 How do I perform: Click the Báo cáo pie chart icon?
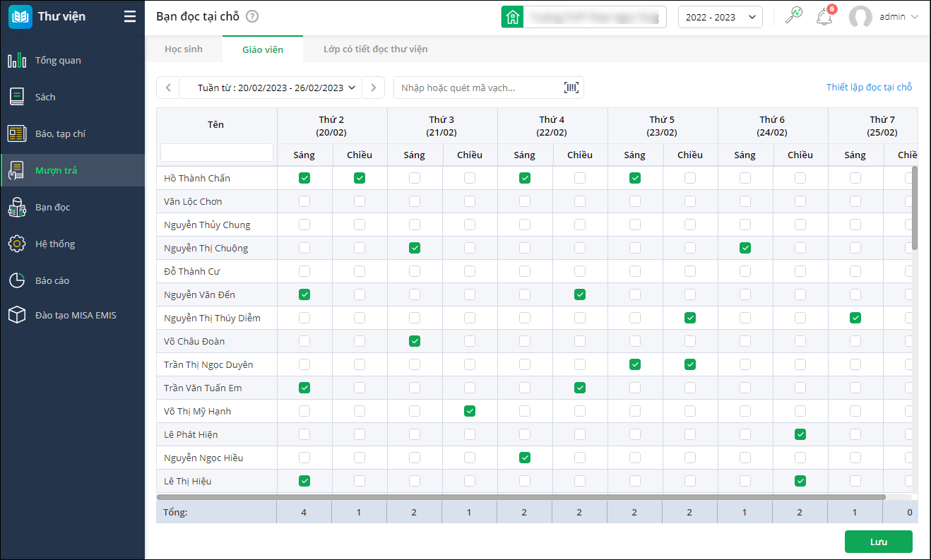coord(17,280)
